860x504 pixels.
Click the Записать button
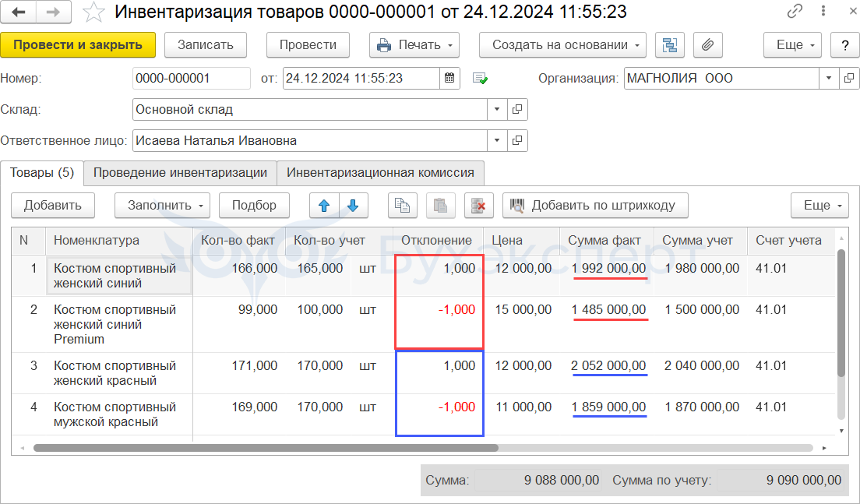point(205,45)
